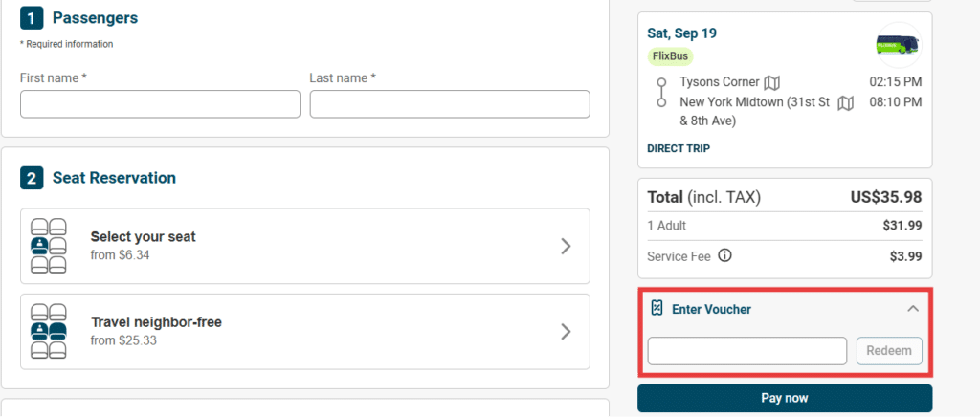This screenshot has height=417, width=980.
Task: Click the Pay now button
Action: (x=785, y=398)
